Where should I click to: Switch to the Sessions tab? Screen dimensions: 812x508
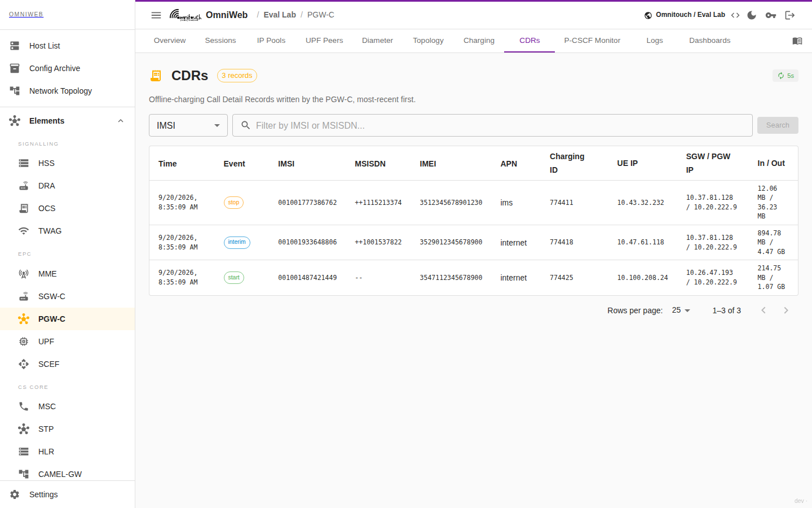point(220,41)
